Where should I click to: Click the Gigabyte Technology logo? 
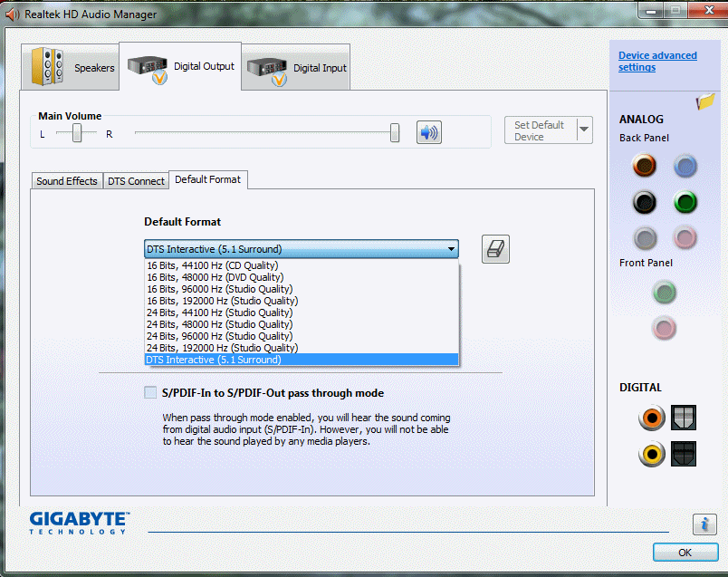click(x=80, y=524)
